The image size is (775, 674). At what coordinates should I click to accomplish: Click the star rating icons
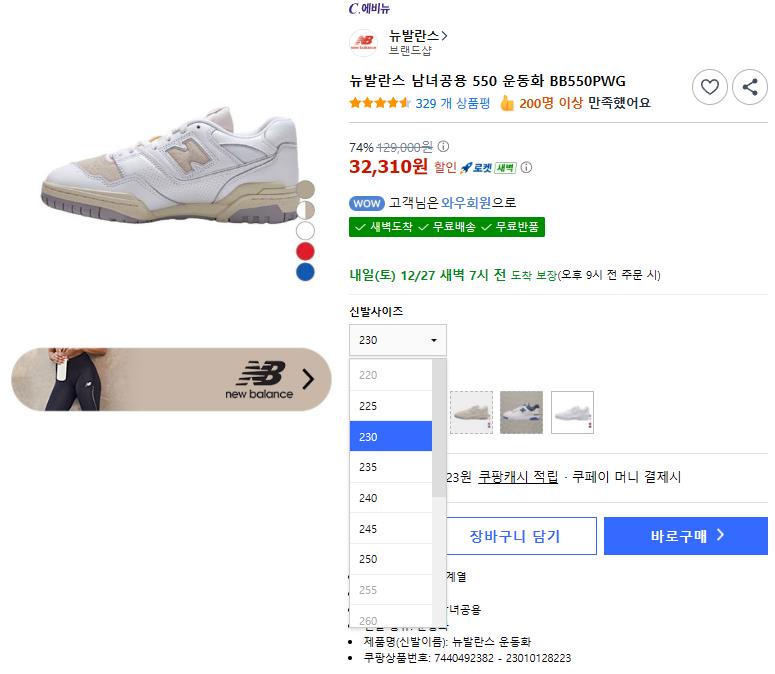tap(379, 103)
